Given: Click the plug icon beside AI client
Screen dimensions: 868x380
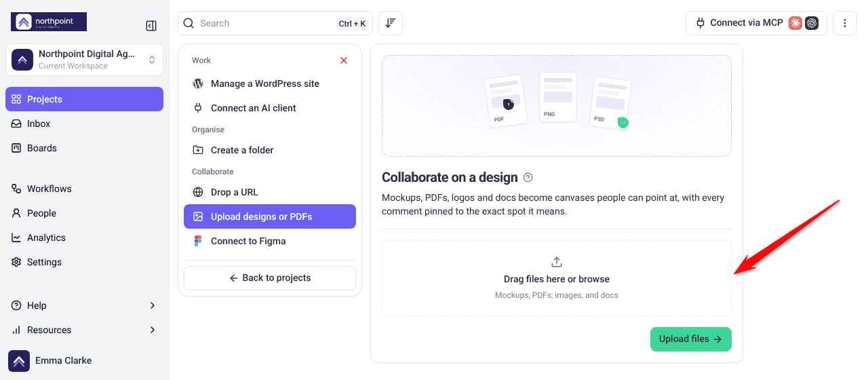Looking at the screenshot, I should (198, 108).
